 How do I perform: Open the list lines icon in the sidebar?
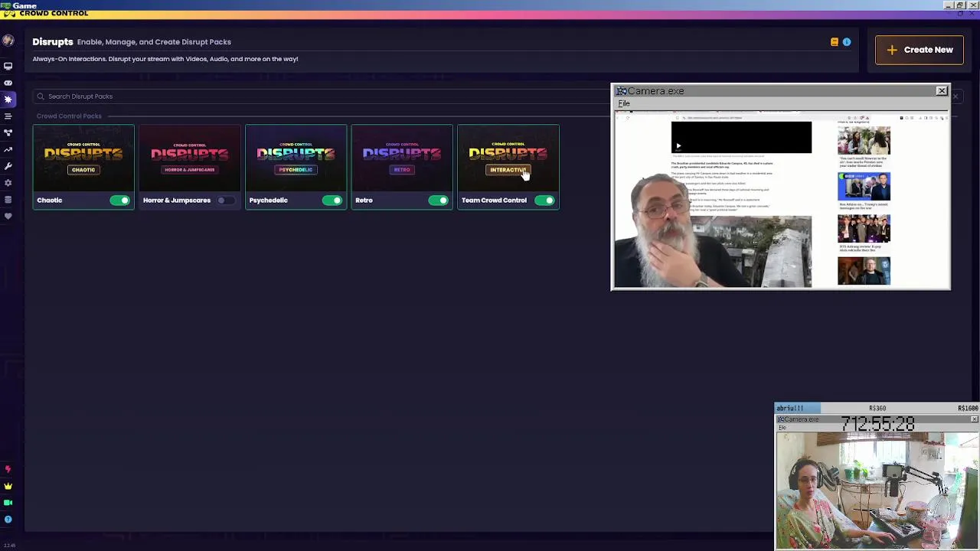(x=8, y=116)
